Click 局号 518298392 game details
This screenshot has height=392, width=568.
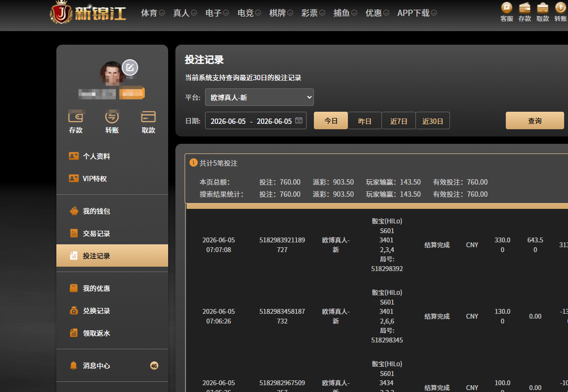(387, 264)
